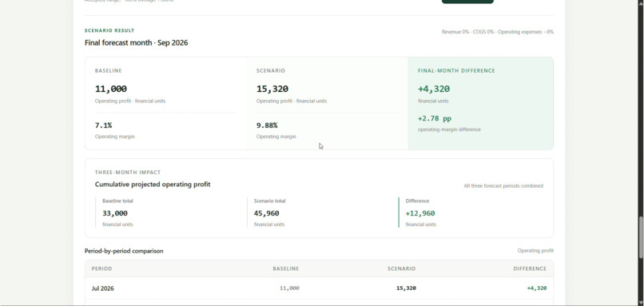Click the 'Period-by-period comparison' heading
This screenshot has height=306, width=644.
coord(124,251)
